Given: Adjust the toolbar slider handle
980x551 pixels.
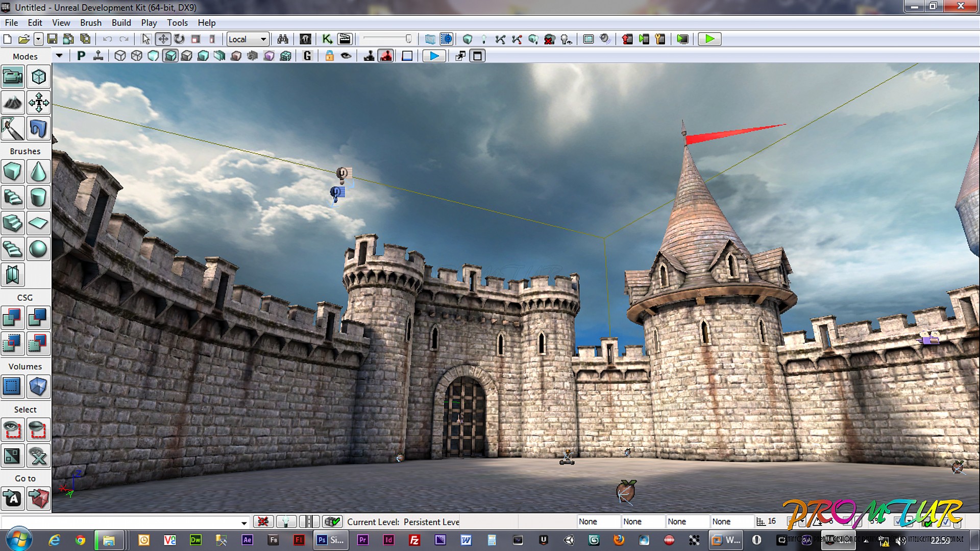Looking at the screenshot, I should [408, 39].
